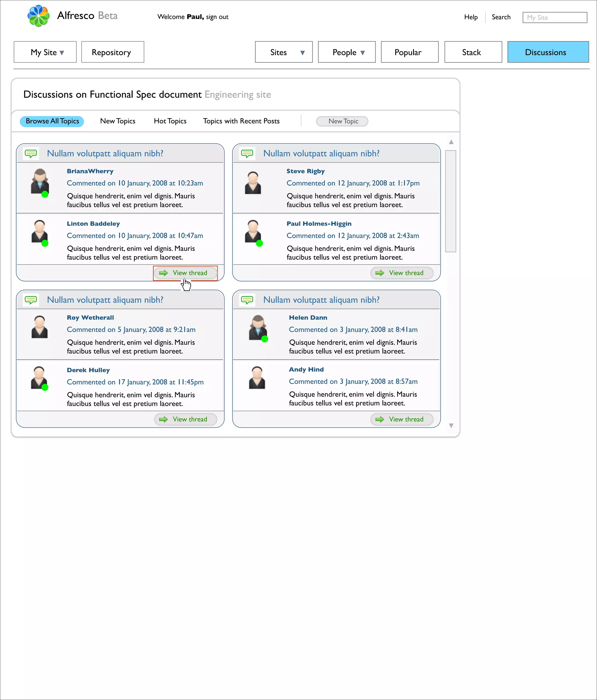Click speech bubble icon of Briana Wherry's topic
Screen dimensions: 597x700
[31, 154]
